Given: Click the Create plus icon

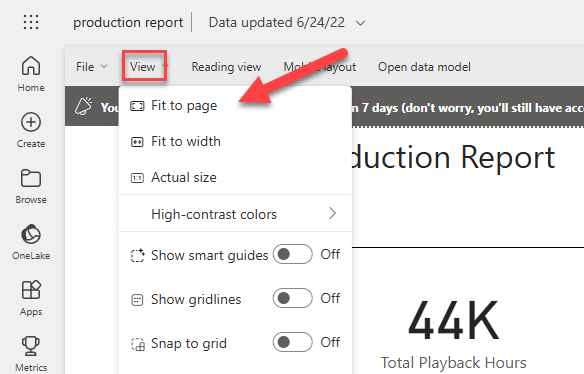Looking at the screenshot, I should (x=31, y=122).
